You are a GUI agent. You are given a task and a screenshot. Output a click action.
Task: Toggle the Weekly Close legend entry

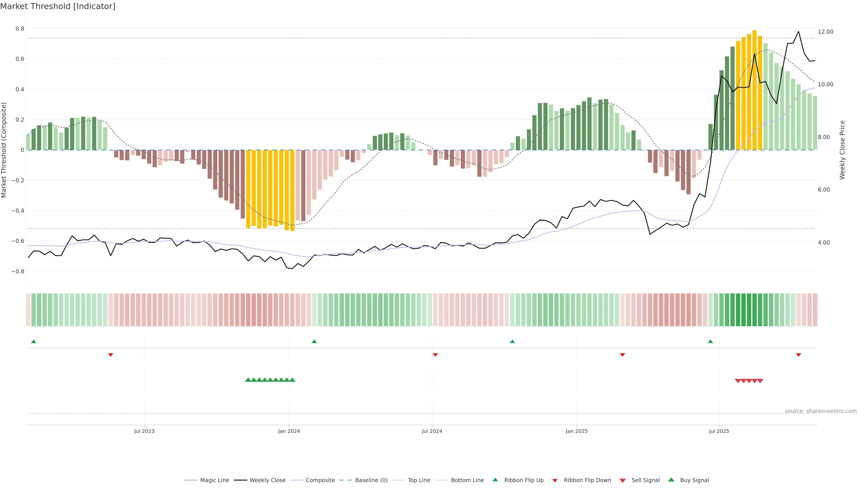pos(267,480)
